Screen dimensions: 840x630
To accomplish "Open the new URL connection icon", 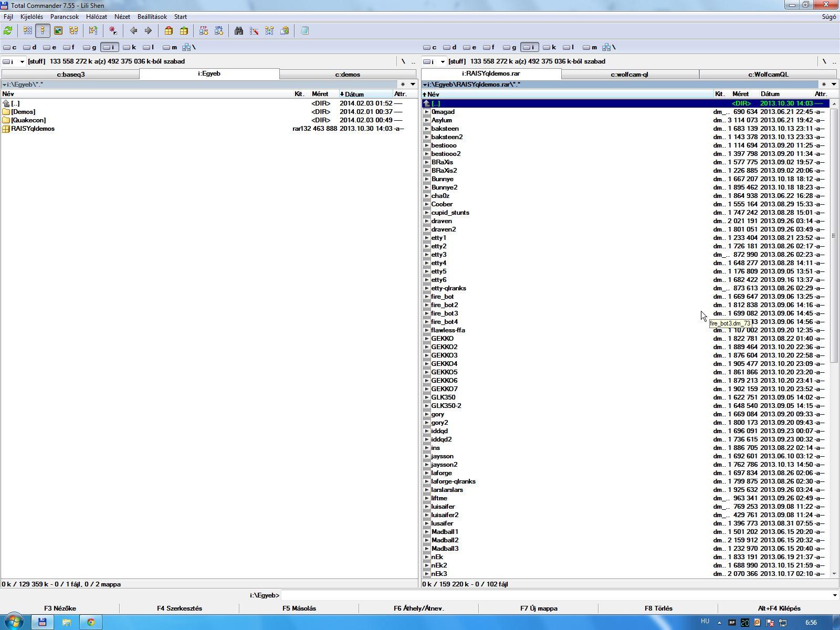I will coord(219,31).
